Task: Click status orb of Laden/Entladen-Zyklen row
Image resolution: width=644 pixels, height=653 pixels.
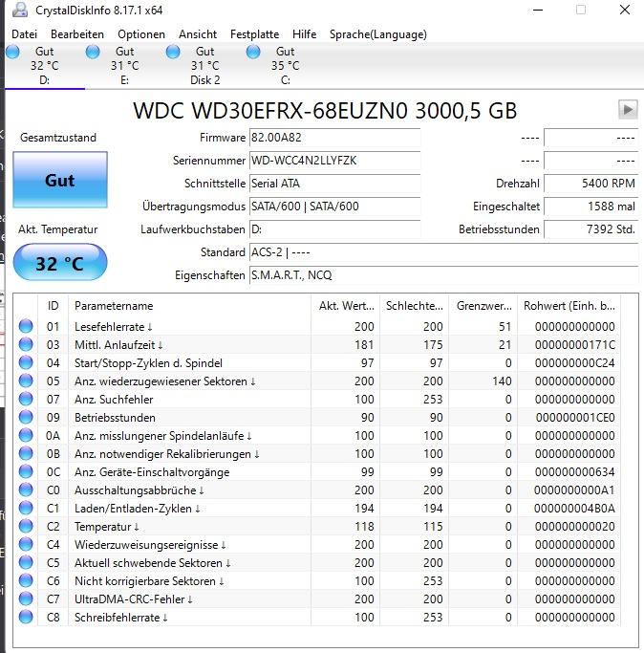Action: [x=26, y=508]
